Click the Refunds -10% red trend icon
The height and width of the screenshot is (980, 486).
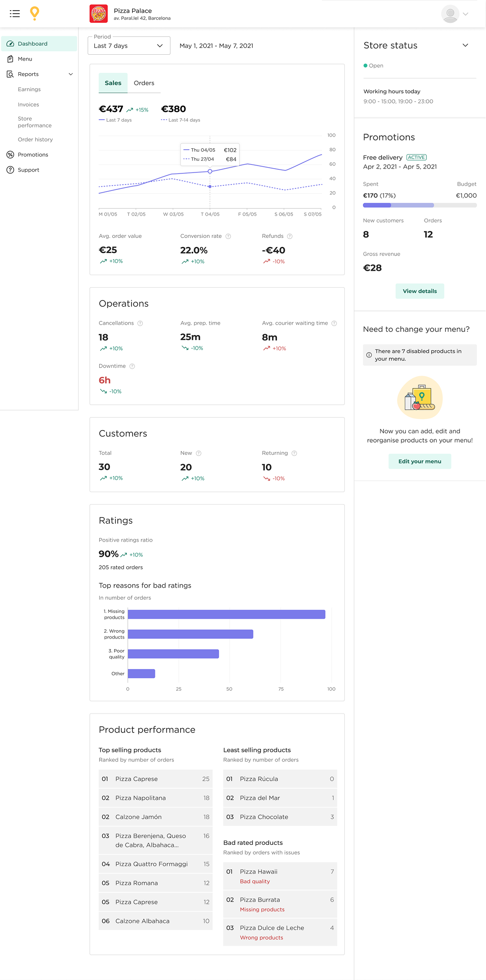[267, 262]
